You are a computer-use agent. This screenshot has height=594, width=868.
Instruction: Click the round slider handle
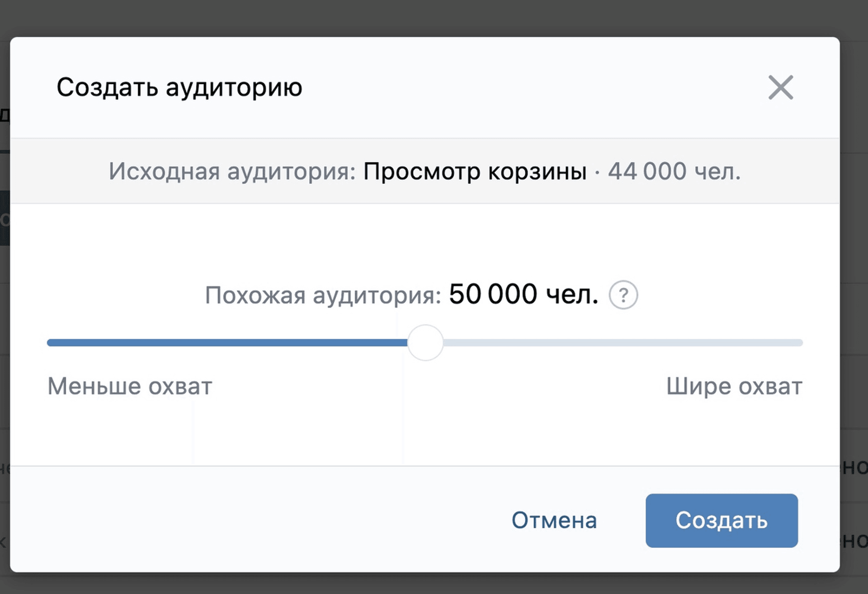425,342
